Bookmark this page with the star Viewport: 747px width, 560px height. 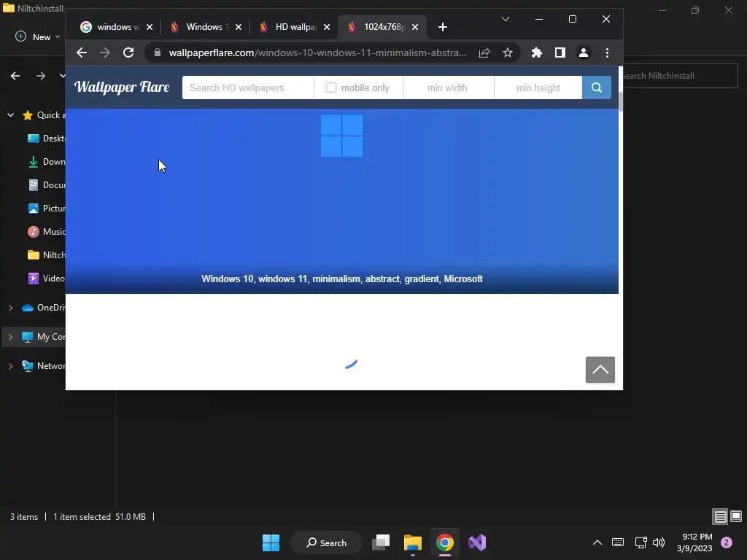coord(508,52)
